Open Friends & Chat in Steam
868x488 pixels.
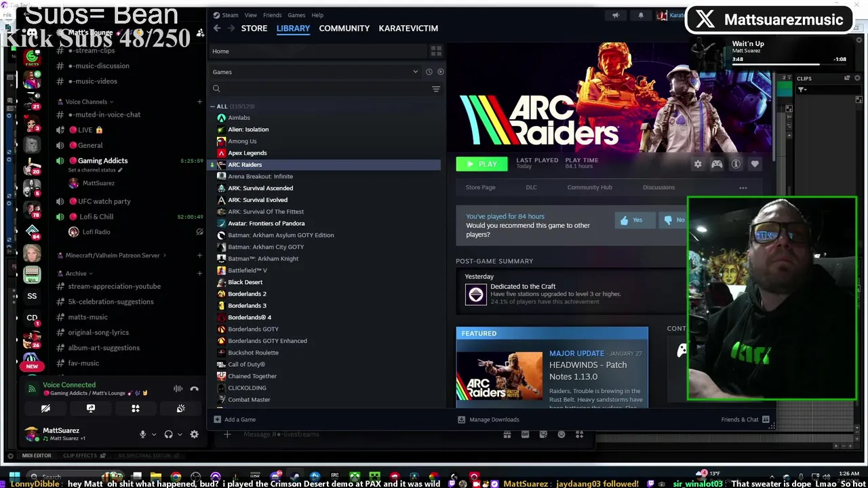[745, 420]
